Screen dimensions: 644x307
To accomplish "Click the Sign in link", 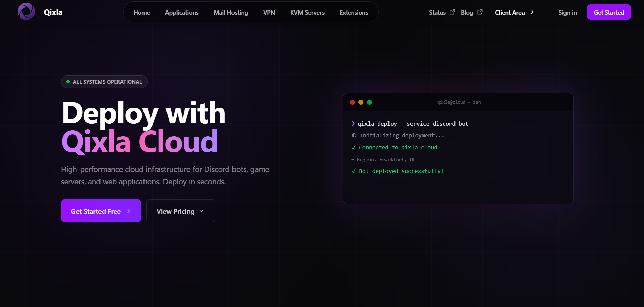I will [567, 12].
